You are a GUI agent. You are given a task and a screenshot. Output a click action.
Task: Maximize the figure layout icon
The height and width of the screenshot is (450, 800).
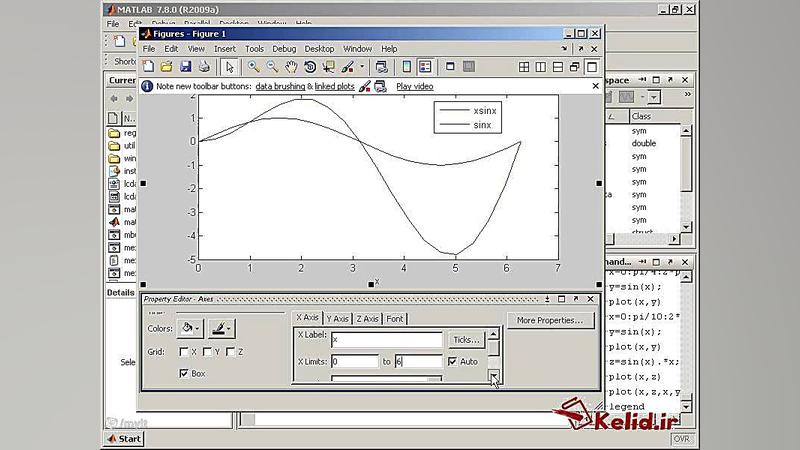tap(592, 67)
